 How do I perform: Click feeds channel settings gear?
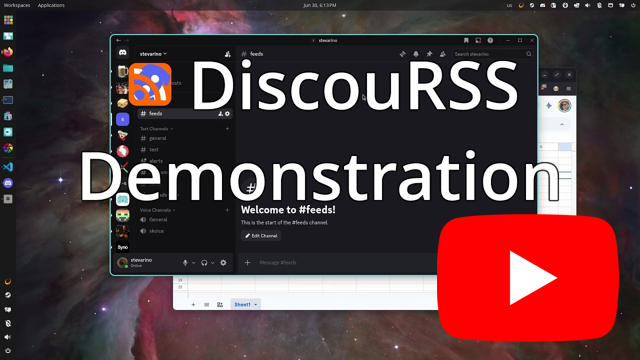[x=227, y=114]
